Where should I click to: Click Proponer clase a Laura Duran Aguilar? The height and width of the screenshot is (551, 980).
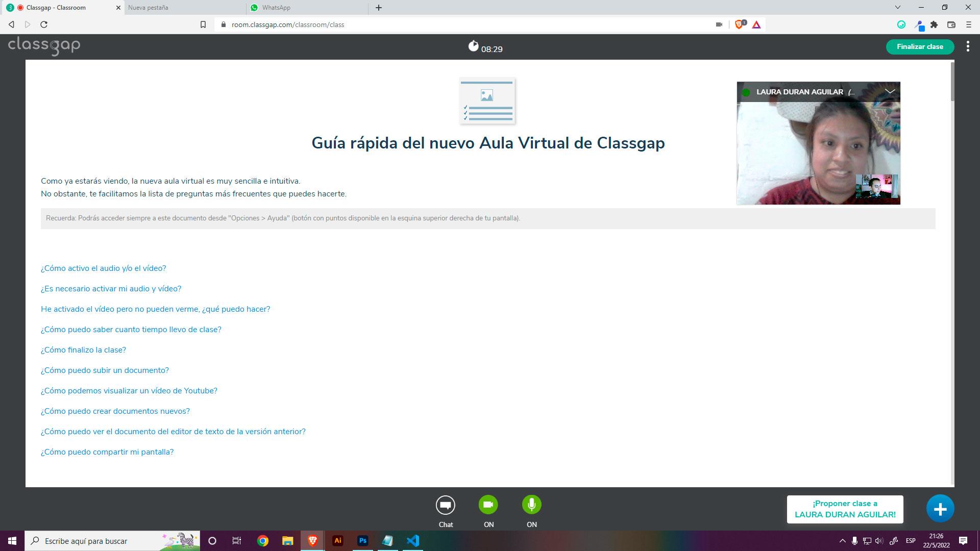click(x=845, y=509)
